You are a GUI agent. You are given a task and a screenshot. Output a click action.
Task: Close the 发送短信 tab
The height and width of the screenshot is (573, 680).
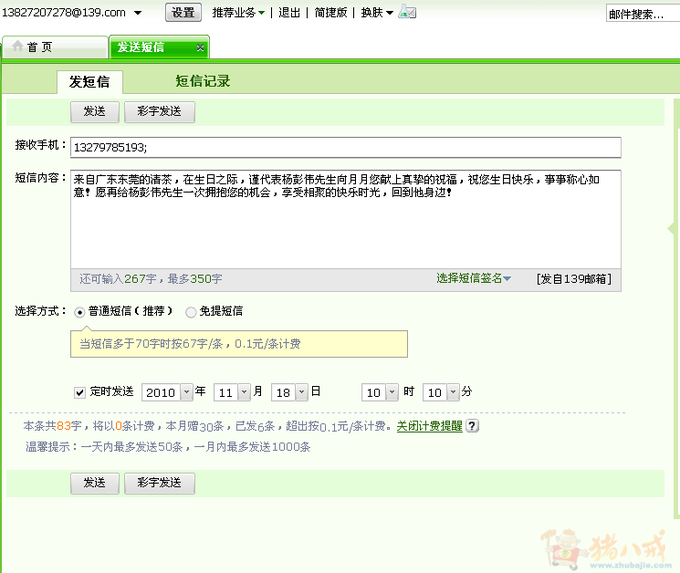200,47
